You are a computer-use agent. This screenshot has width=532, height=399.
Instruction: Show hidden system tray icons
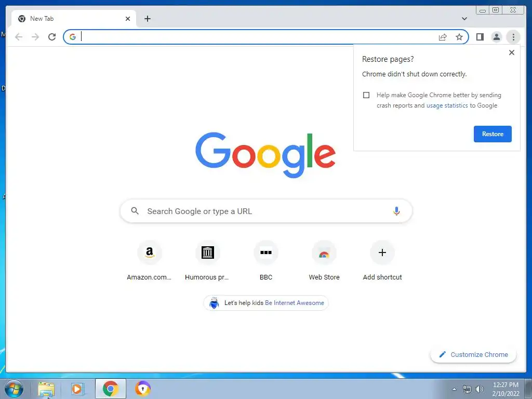454,389
